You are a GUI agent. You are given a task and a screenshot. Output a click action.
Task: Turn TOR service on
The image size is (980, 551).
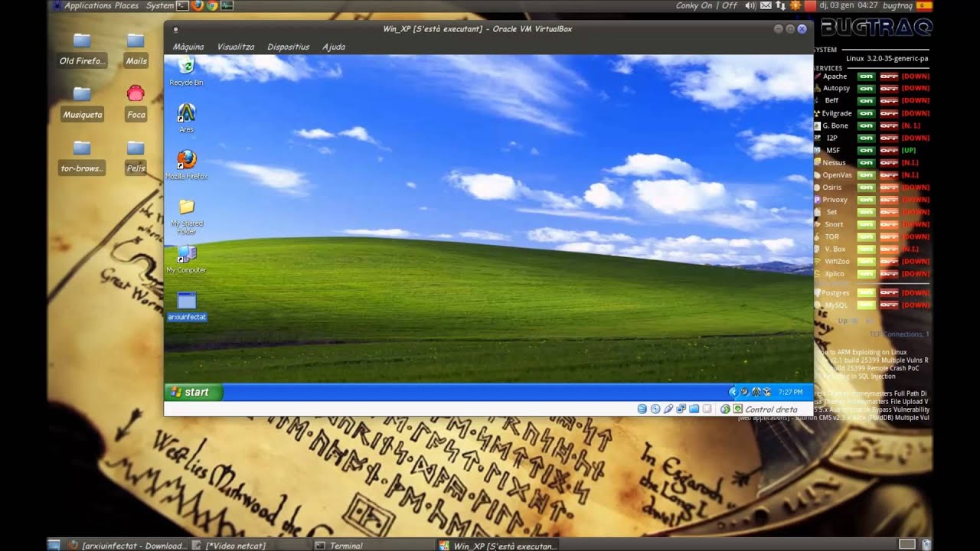click(866, 237)
